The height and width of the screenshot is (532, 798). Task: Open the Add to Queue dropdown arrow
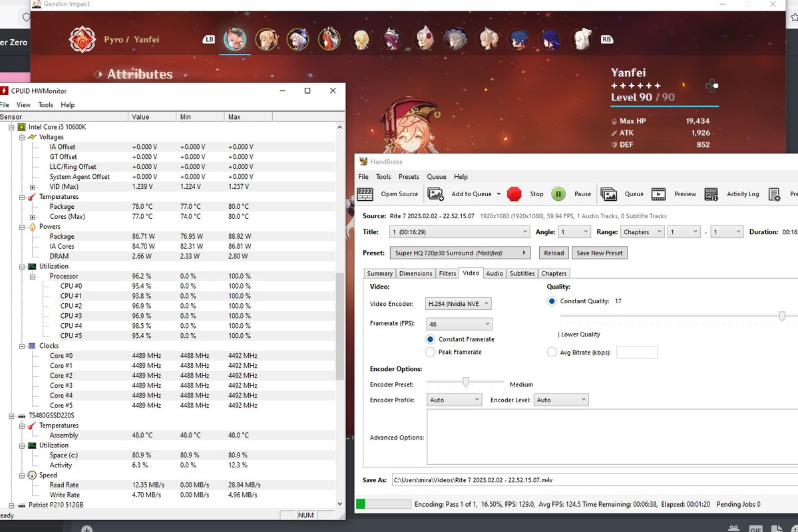(x=499, y=194)
